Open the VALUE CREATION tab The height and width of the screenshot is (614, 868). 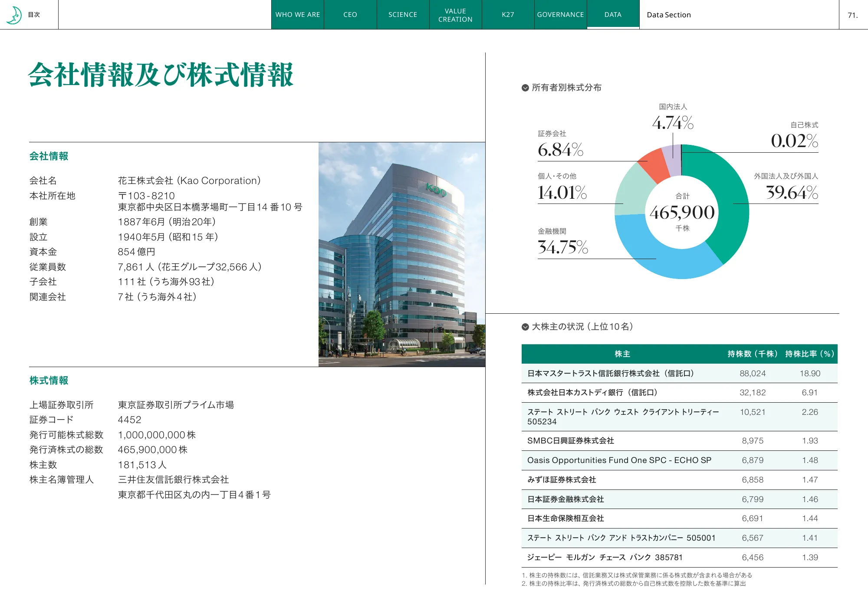[x=455, y=14]
